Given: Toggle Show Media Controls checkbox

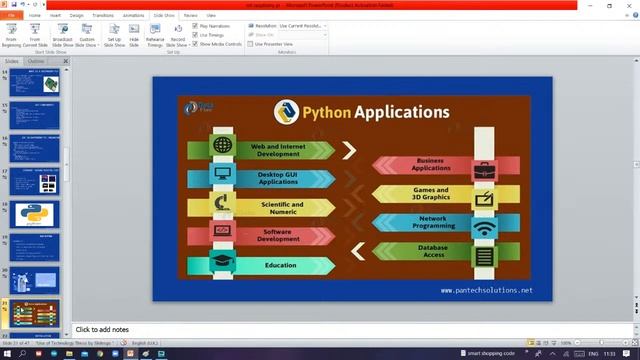Looking at the screenshot, I should 195,44.
